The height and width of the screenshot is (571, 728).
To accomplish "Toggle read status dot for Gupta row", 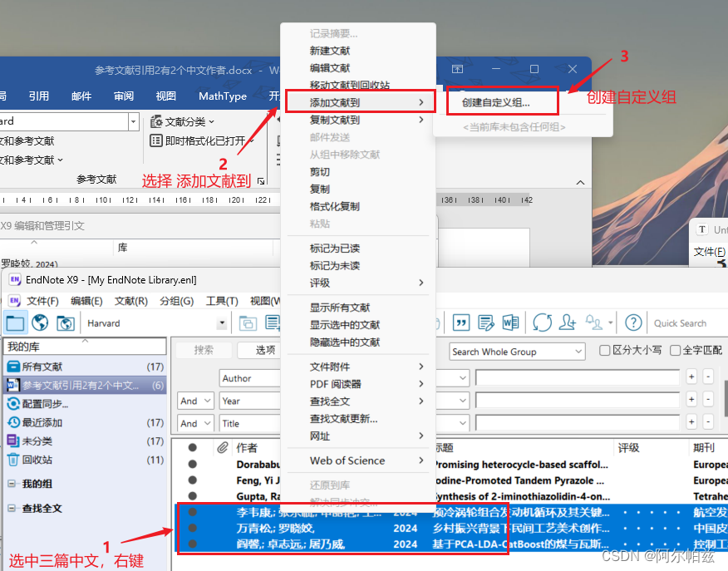I will [x=192, y=495].
